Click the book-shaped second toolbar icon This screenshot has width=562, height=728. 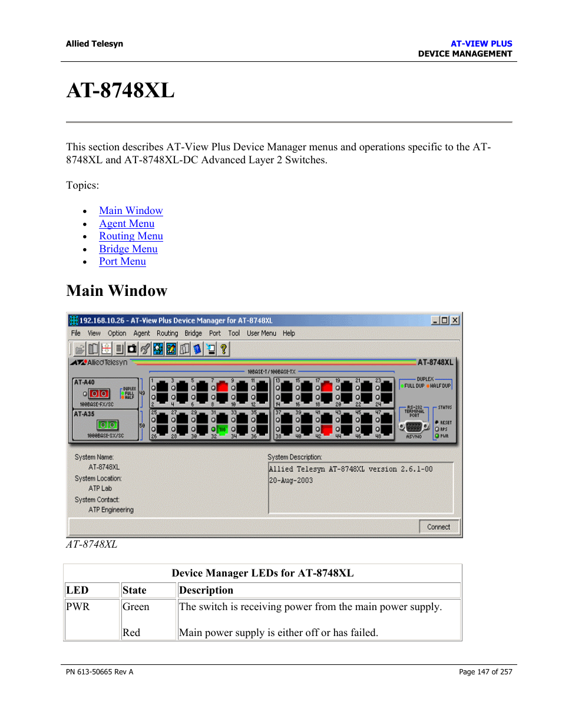tap(93, 349)
